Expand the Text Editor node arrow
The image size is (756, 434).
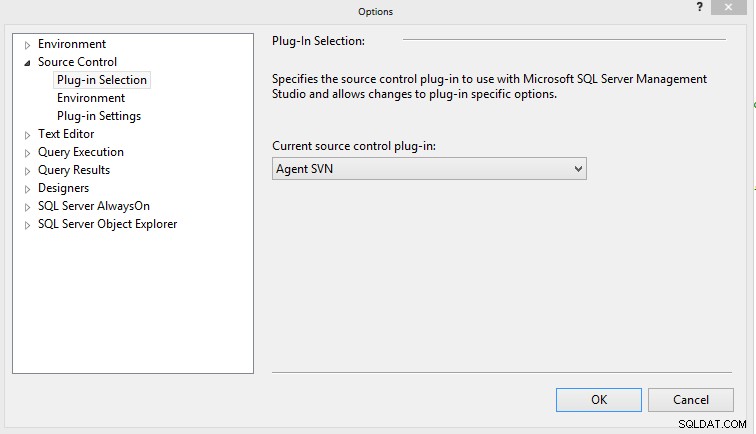27,135
